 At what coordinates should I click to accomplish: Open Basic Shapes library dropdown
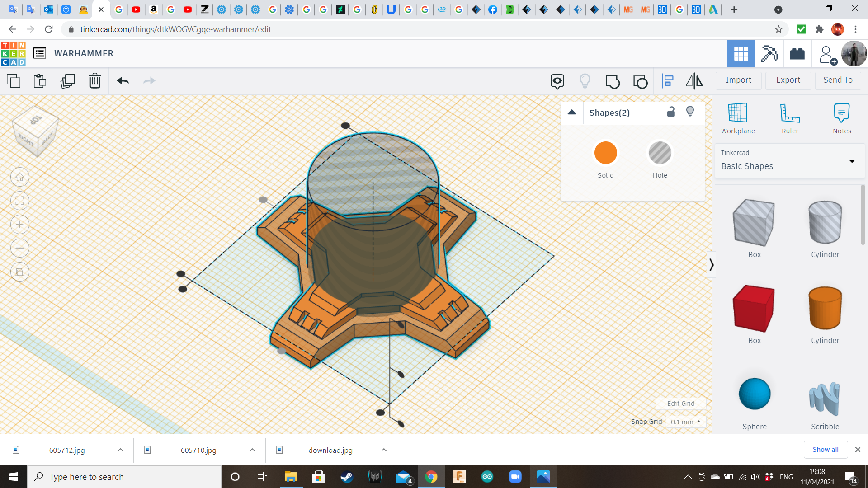(852, 161)
